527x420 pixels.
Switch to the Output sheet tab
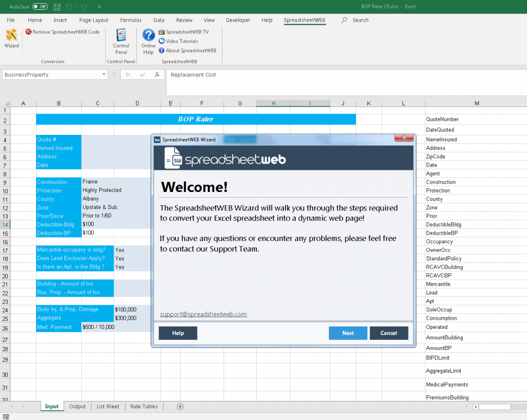click(x=77, y=407)
